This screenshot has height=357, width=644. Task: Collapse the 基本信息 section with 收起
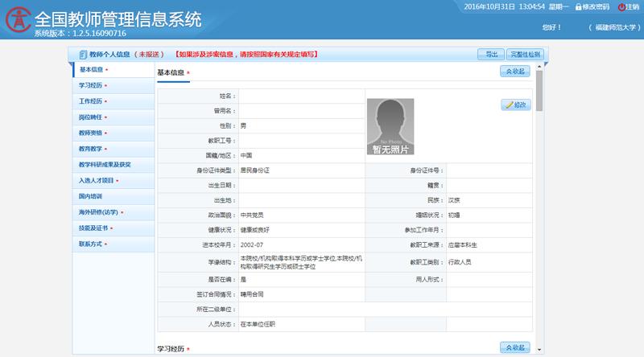pos(515,72)
